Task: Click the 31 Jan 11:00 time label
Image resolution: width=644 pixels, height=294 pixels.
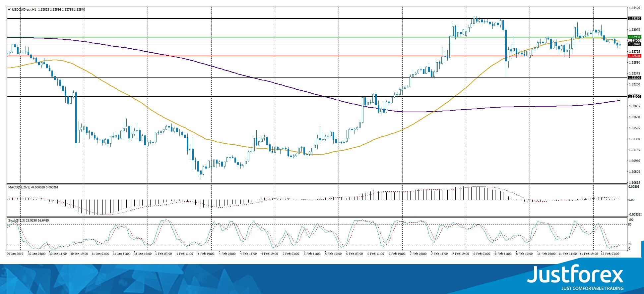Action: 121,254
